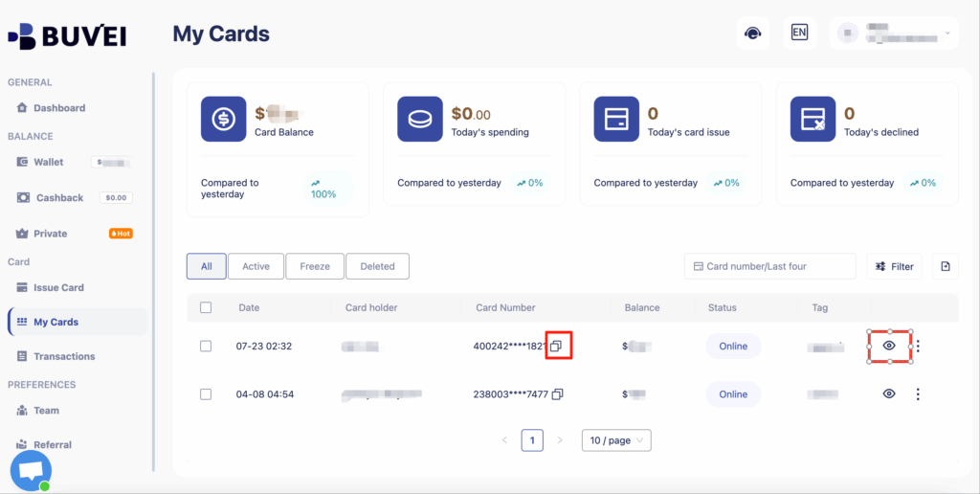Copy card number ending in 1821
The height and width of the screenshot is (494, 980).
point(556,346)
